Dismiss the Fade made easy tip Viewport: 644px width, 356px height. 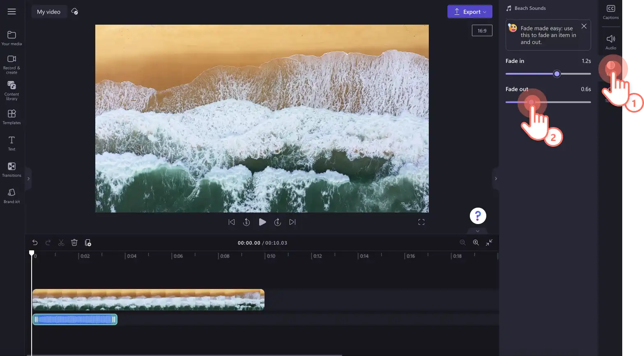pos(584,26)
